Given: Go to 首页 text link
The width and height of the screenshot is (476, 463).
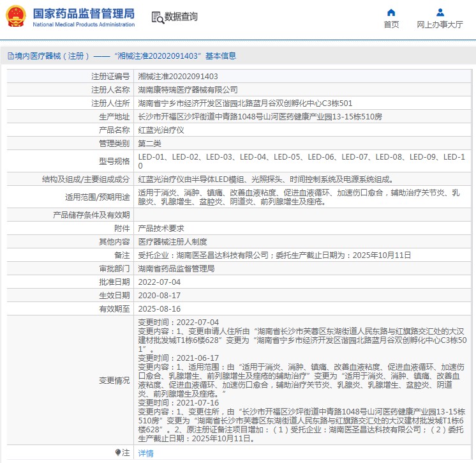Looking at the screenshot, I should tap(391, 25).
